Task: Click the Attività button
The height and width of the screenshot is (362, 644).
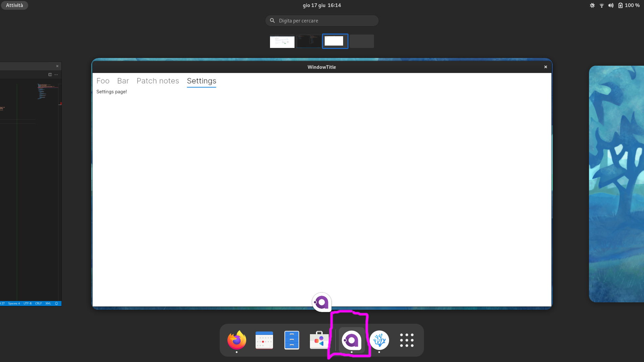Action: coord(14,5)
